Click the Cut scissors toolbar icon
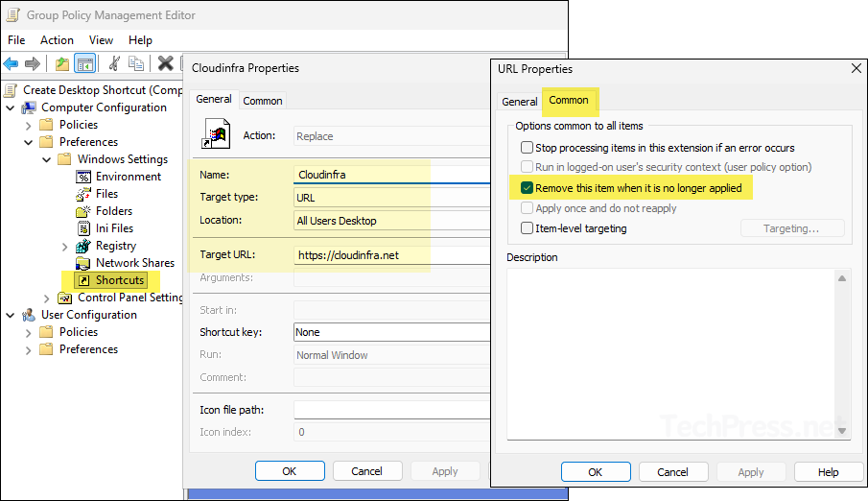Image resolution: width=868 pixels, height=501 pixels. (x=114, y=63)
